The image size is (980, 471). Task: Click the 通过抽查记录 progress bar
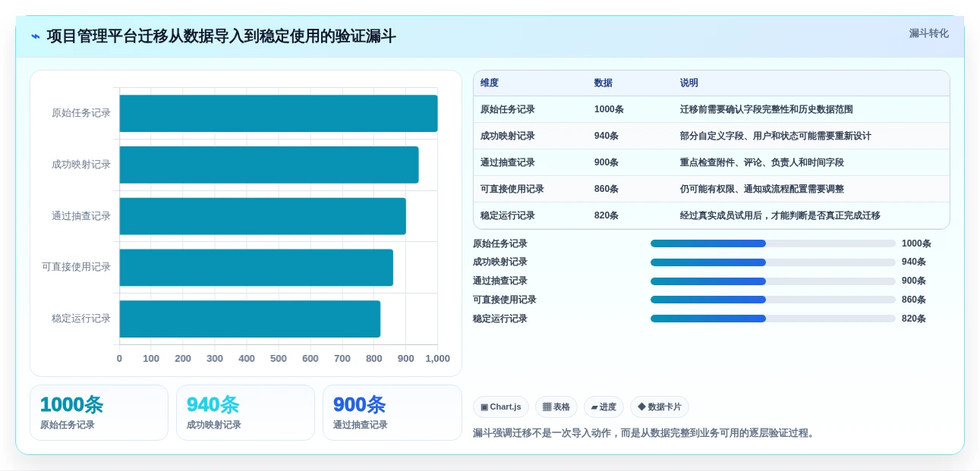773,281
